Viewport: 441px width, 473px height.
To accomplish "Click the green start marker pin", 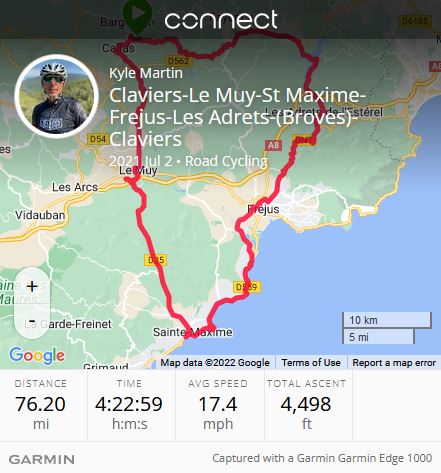I will coord(137,16).
